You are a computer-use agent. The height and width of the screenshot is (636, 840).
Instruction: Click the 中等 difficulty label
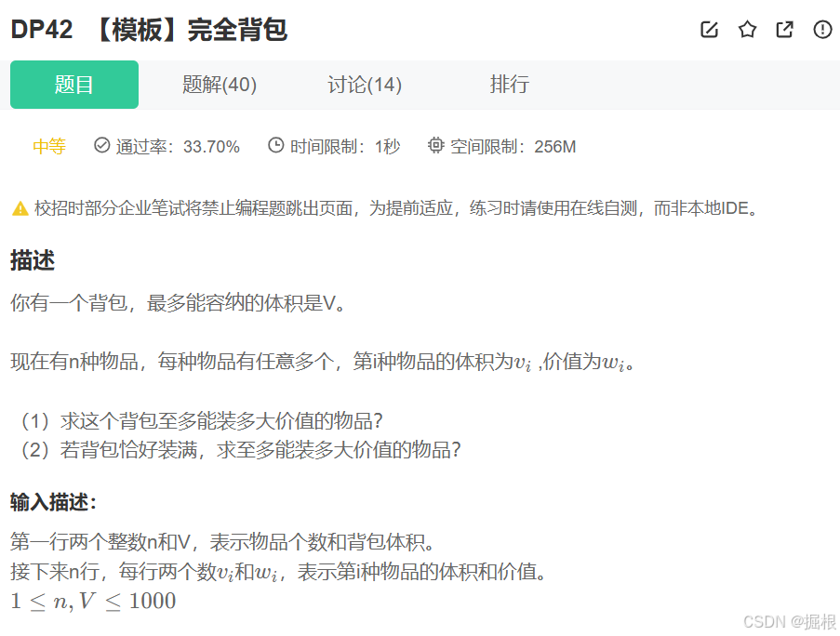point(49,146)
